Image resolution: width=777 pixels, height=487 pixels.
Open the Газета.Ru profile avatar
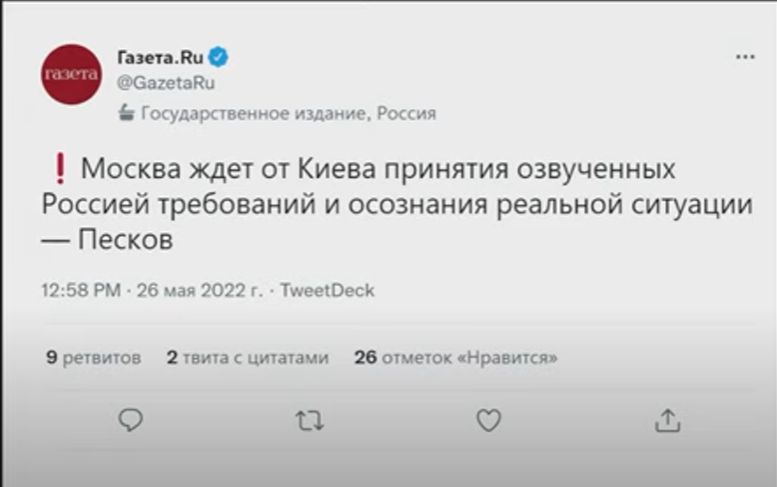71,74
